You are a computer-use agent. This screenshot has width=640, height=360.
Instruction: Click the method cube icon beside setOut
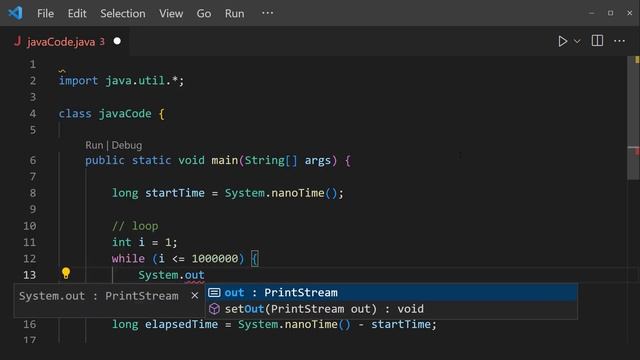214,309
